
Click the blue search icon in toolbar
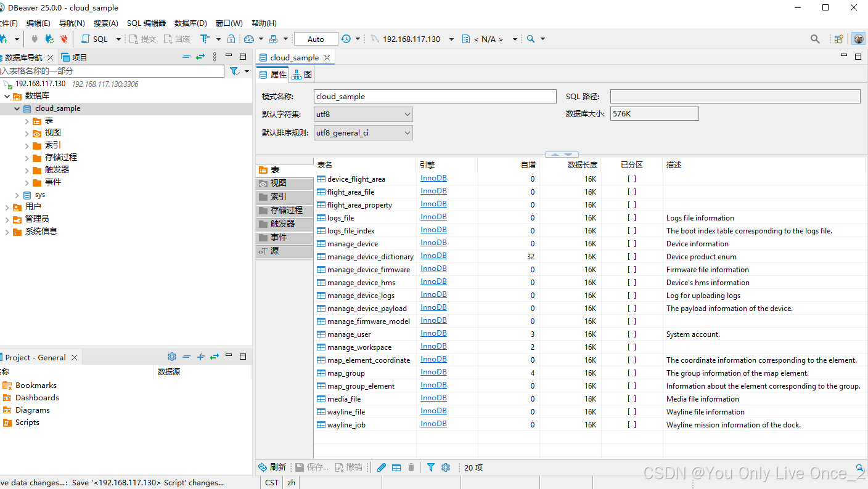[531, 39]
